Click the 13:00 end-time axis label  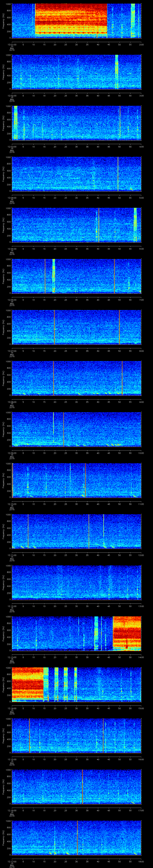(x=141, y=606)
